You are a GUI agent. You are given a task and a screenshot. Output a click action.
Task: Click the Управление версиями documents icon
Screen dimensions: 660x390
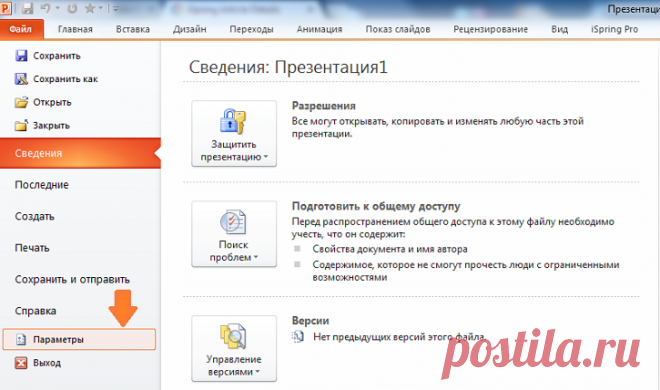(x=233, y=336)
